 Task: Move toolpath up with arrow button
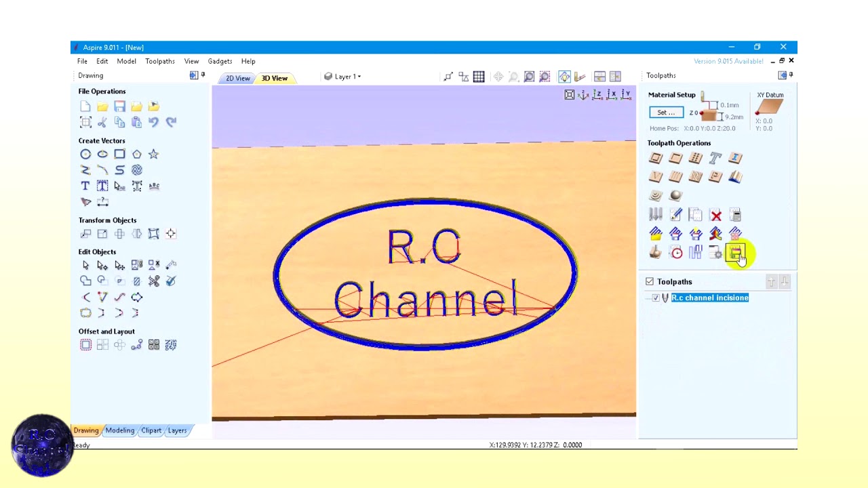point(772,281)
